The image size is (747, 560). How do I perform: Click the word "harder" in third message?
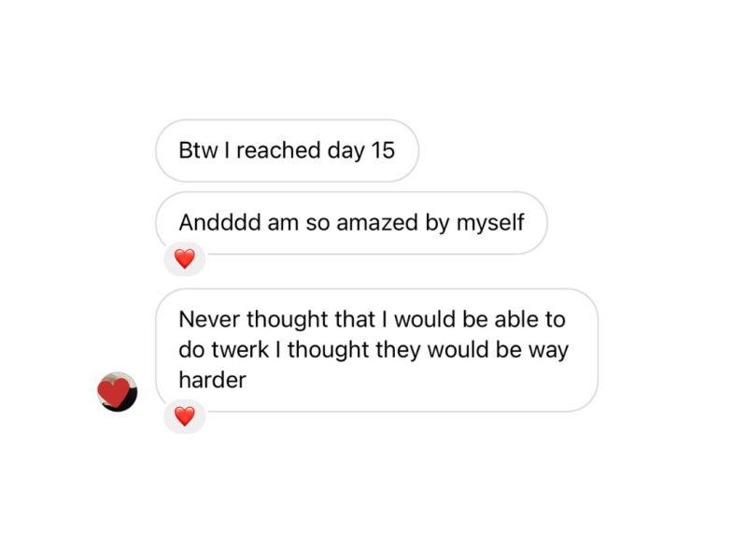point(212,381)
